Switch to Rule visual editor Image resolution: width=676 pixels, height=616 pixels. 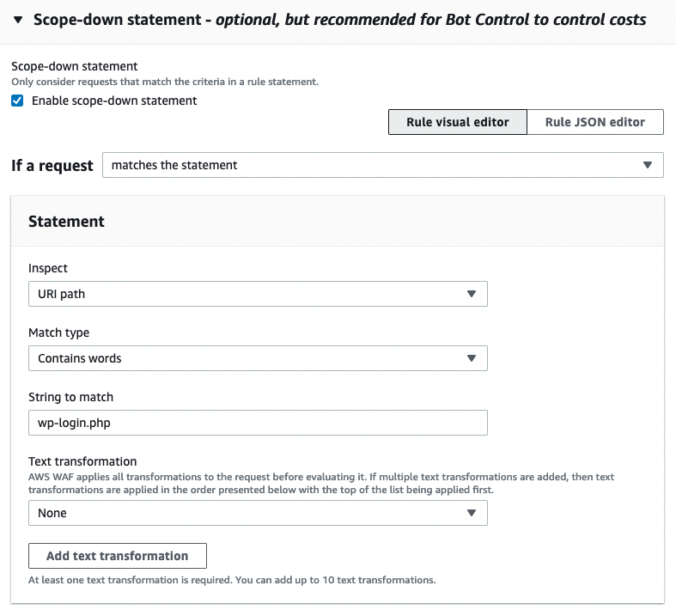(457, 122)
